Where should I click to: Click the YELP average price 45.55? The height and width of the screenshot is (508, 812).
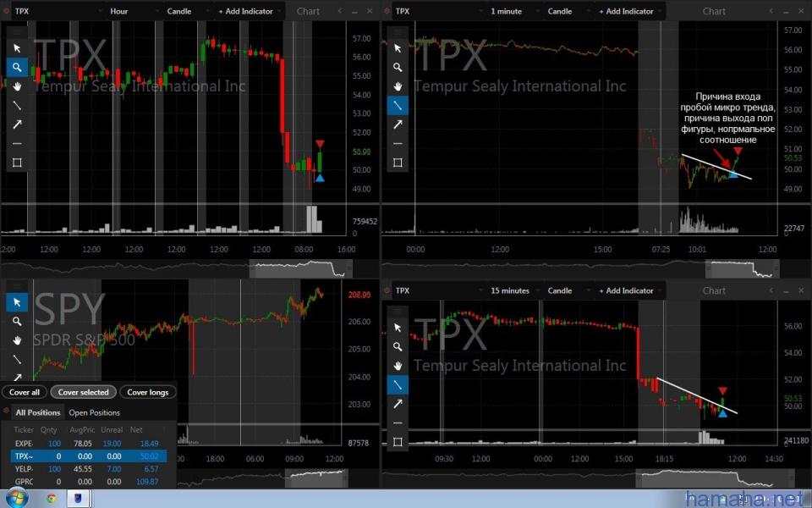[x=83, y=468]
